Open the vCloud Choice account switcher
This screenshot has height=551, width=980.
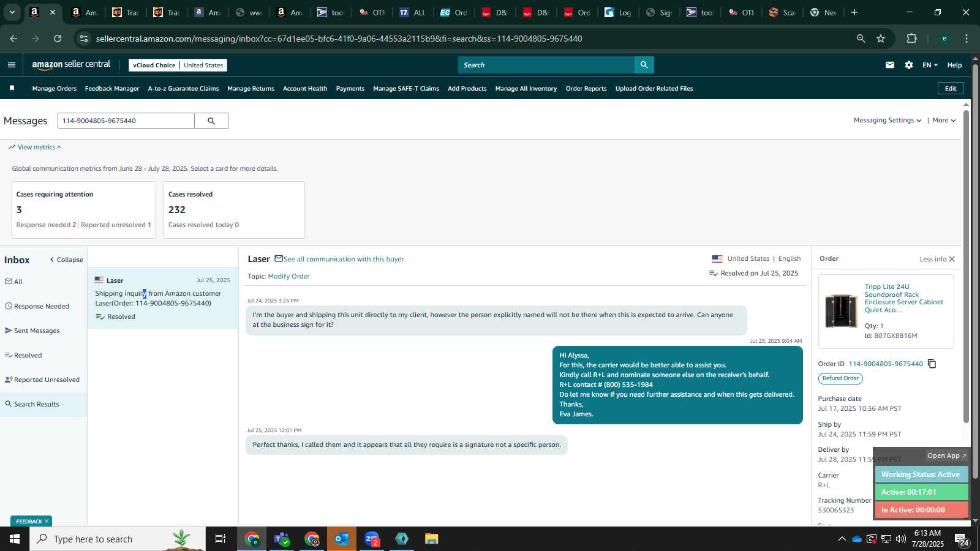coord(178,65)
